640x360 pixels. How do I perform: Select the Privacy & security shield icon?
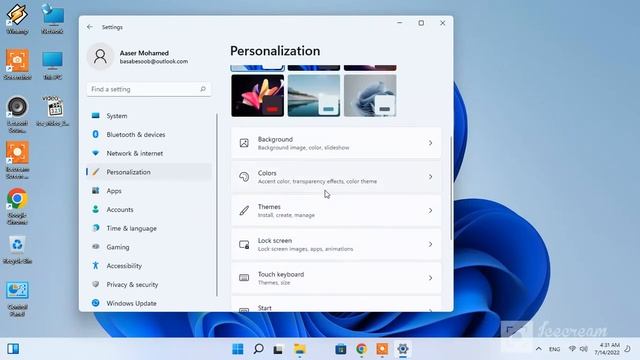[x=96, y=284]
